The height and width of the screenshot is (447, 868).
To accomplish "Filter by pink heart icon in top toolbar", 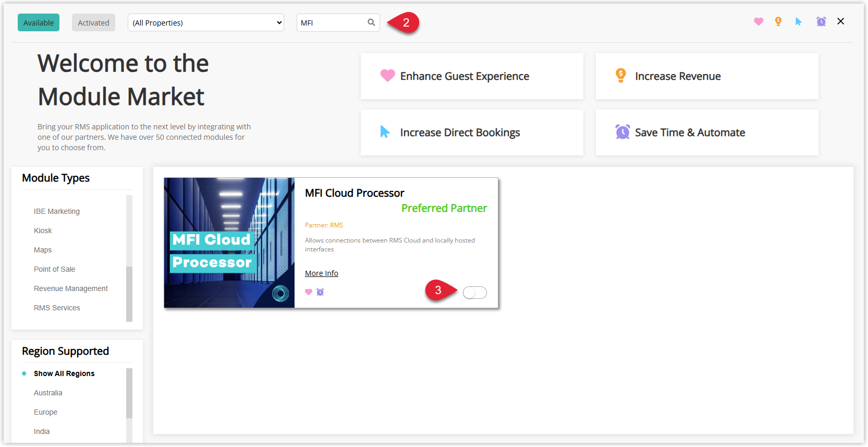I will pyautogui.click(x=759, y=21).
